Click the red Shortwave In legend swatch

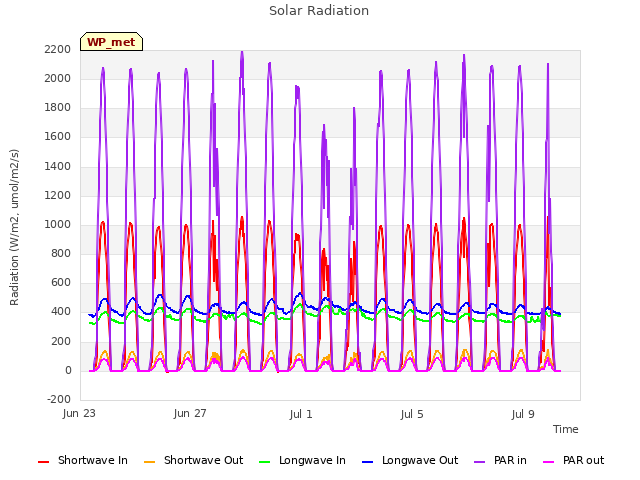point(43,462)
